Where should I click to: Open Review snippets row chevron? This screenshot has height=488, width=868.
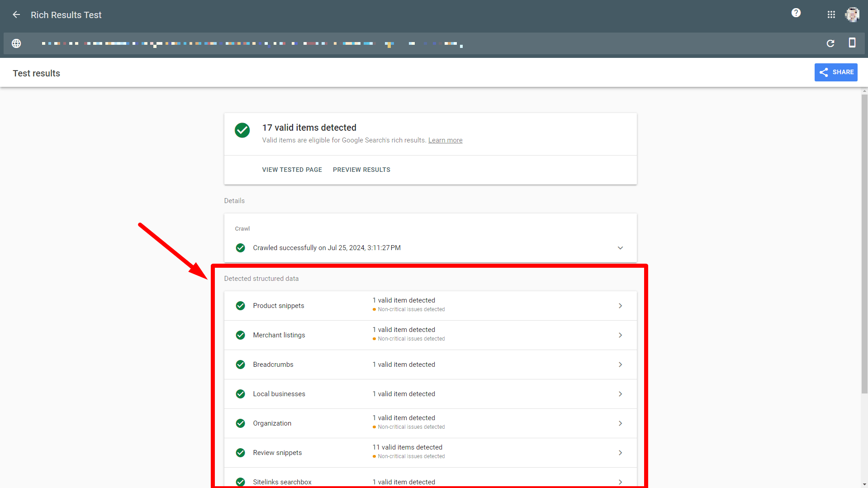pos(620,453)
